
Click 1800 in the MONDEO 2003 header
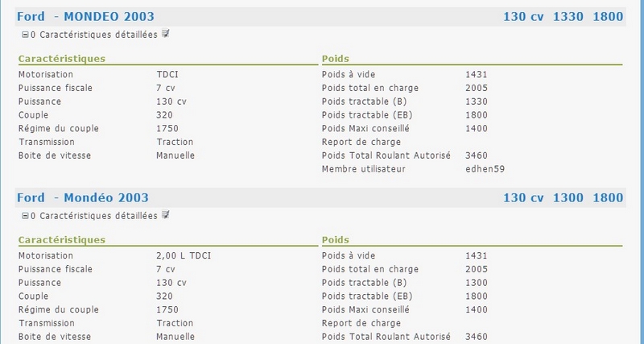tap(608, 17)
